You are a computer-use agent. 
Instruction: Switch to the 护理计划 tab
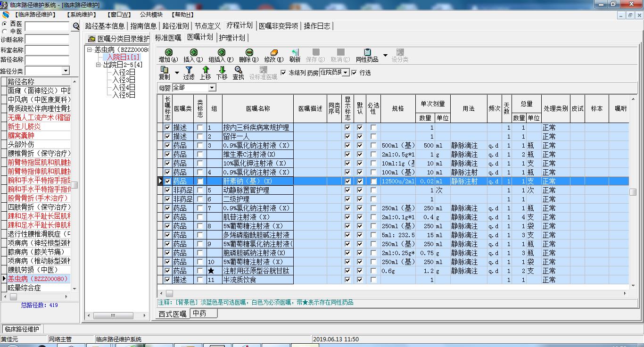(232, 38)
